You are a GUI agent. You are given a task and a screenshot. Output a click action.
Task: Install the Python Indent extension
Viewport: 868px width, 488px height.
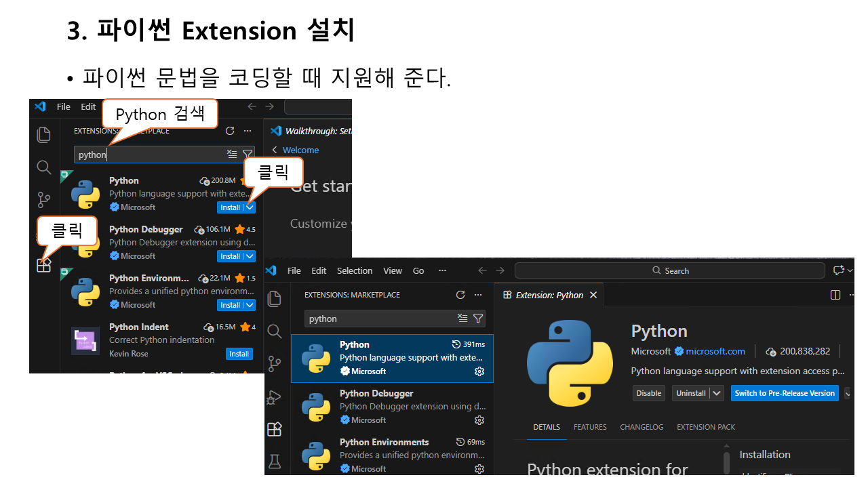coord(239,354)
